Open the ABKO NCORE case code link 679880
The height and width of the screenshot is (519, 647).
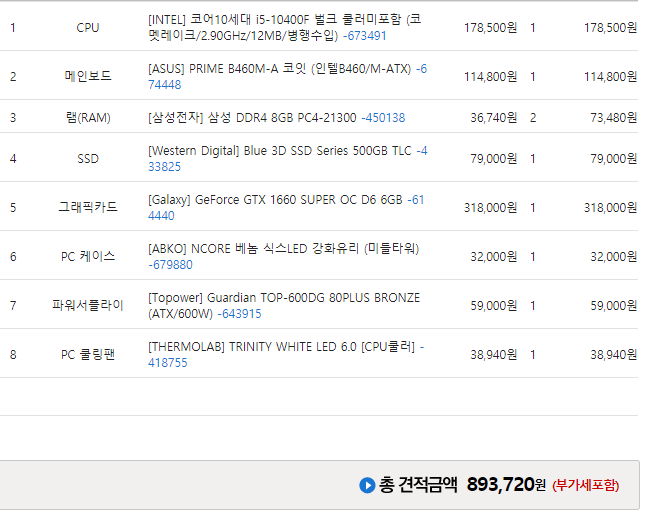coord(170,265)
